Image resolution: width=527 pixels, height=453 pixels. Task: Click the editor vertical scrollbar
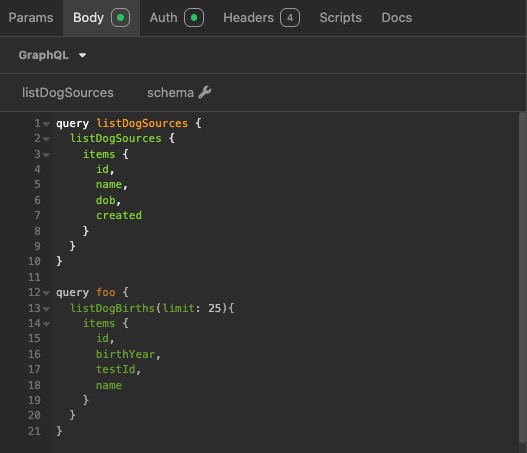[522, 277]
